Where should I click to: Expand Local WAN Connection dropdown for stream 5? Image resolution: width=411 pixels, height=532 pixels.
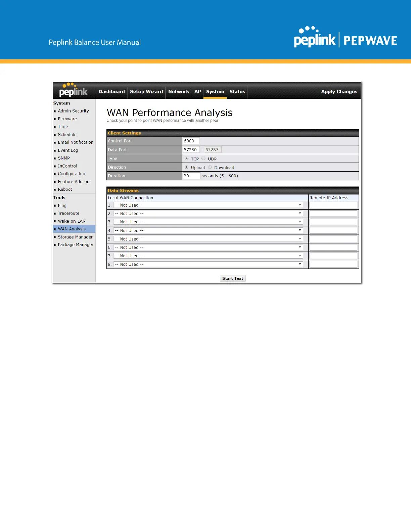[208, 239]
